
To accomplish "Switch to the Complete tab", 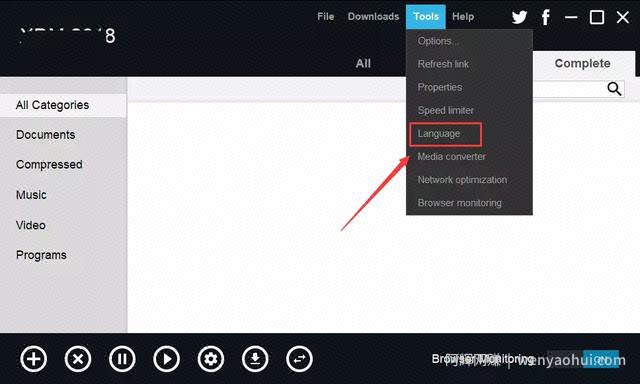I will [x=582, y=64].
